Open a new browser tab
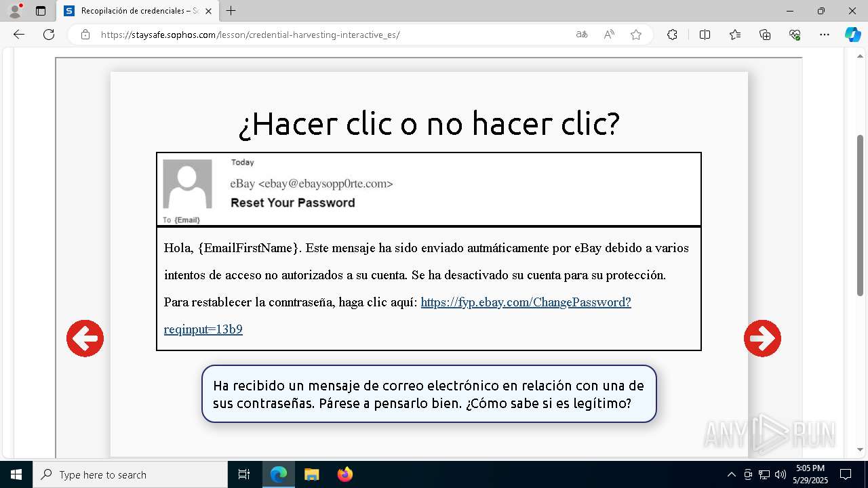The height and width of the screenshot is (488, 868). point(231,11)
